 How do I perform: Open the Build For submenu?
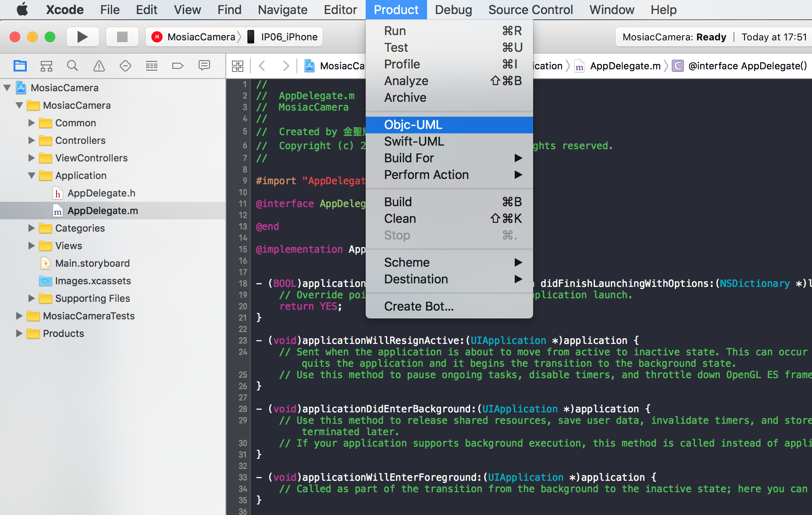coord(449,158)
